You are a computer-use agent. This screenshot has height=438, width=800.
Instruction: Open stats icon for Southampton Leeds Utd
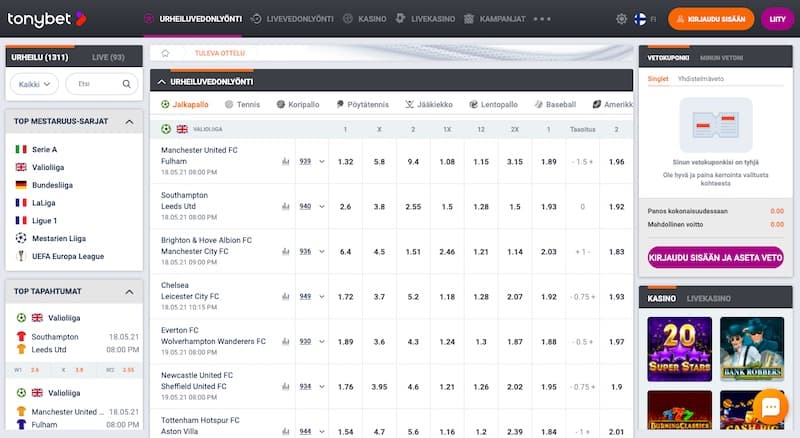[286, 206]
